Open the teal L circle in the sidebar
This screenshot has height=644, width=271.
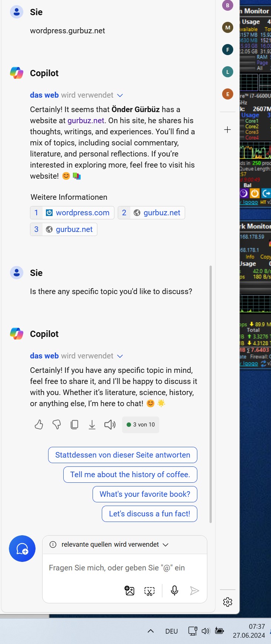click(x=228, y=72)
